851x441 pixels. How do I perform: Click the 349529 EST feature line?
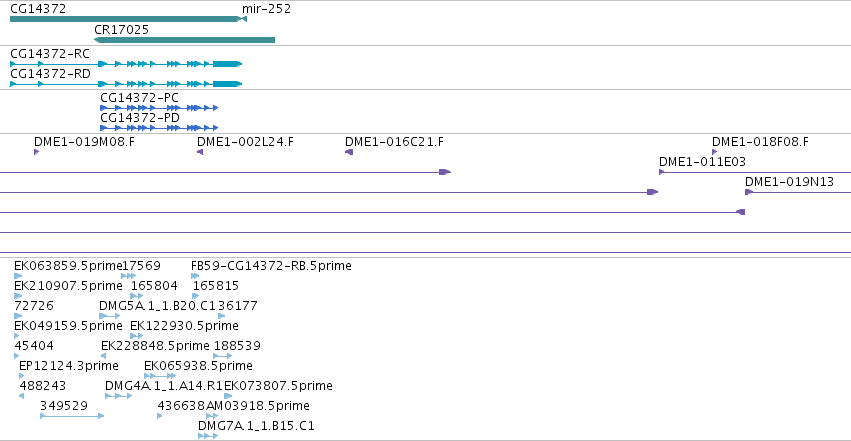tap(72, 416)
